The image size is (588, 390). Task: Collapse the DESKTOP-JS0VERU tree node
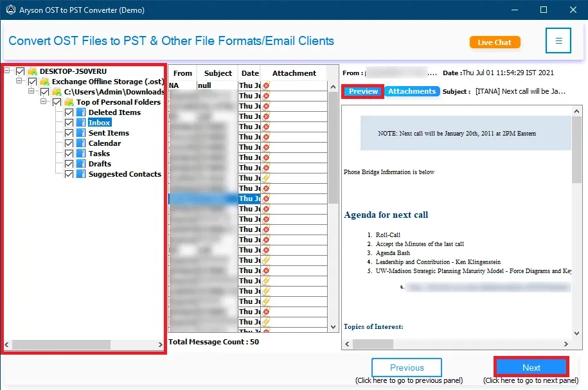[x=8, y=71]
